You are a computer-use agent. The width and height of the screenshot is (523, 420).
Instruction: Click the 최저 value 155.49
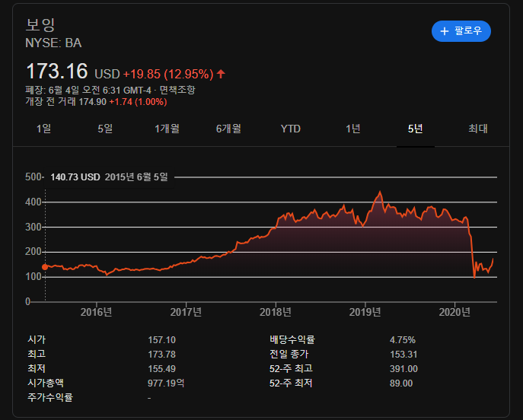[x=161, y=369]
